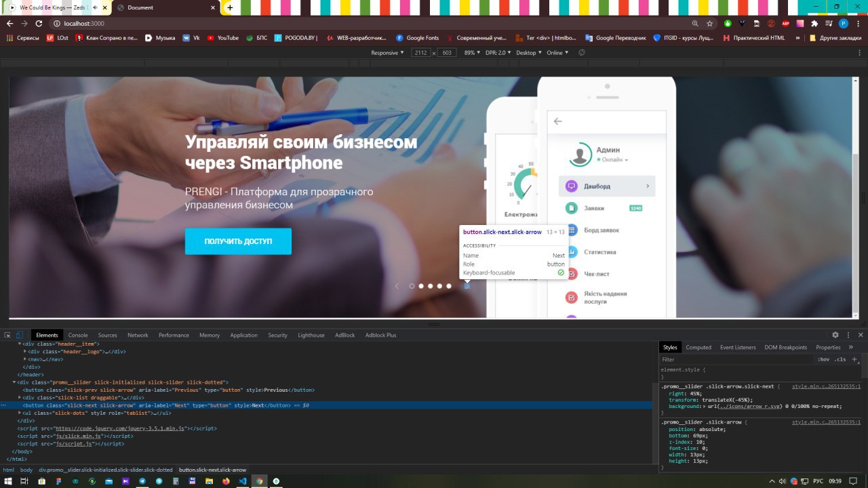Switch to the Sources tab

point(107,335)
